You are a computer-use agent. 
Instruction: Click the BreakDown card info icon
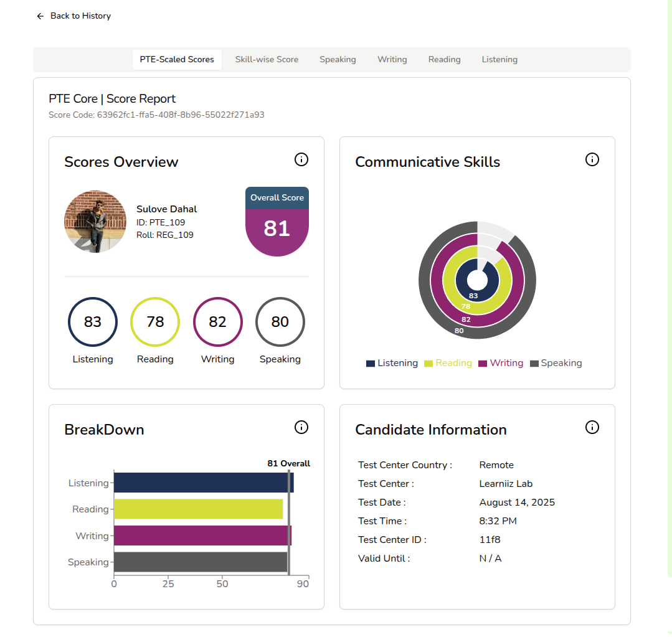301,427
